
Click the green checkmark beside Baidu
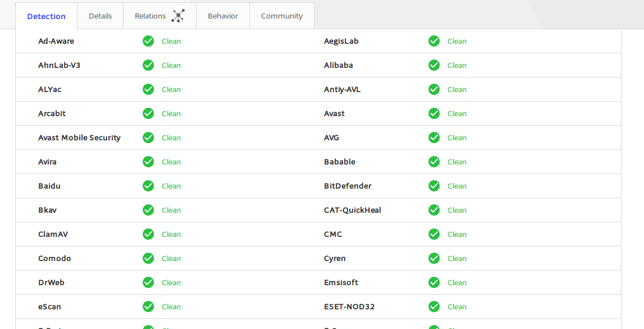coord(148,186)
